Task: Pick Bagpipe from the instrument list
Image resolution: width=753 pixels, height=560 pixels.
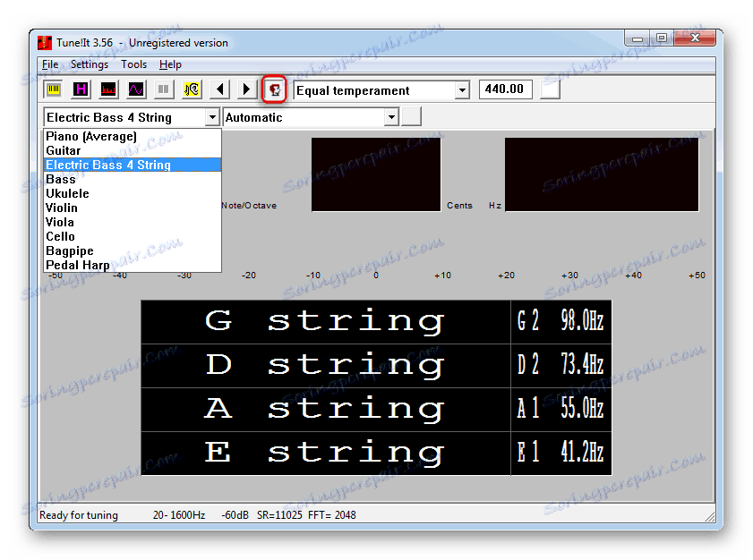Action: [133, 251]
